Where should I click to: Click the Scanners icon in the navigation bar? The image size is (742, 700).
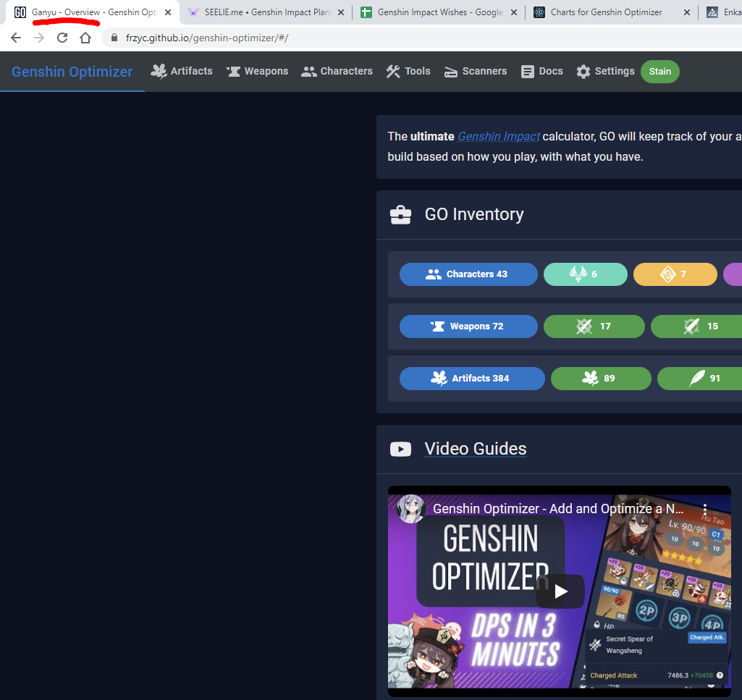click(x=450, y=71)
